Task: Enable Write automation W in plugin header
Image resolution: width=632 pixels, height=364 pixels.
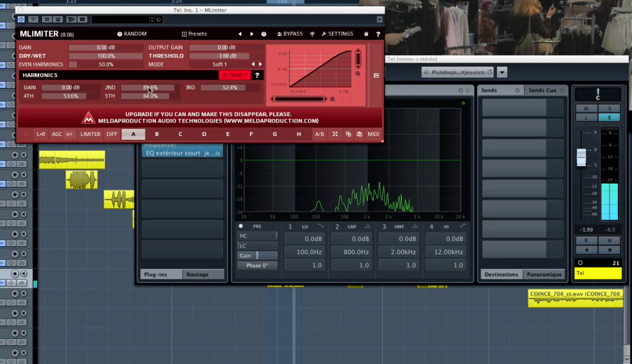Action: (58, 19)
